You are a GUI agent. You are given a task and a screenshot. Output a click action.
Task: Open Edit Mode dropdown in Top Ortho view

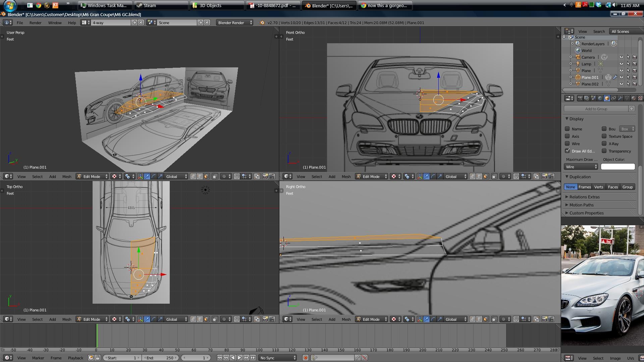92,319
